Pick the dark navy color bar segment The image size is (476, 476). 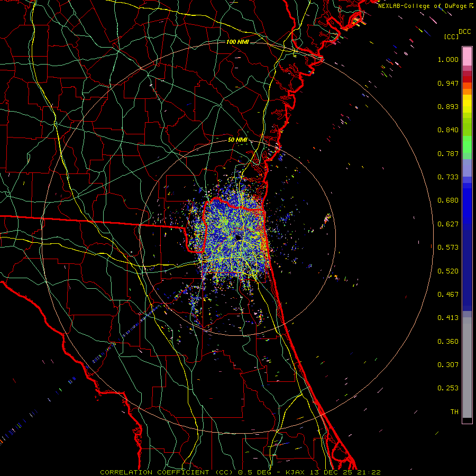click(x=467, y=270)
